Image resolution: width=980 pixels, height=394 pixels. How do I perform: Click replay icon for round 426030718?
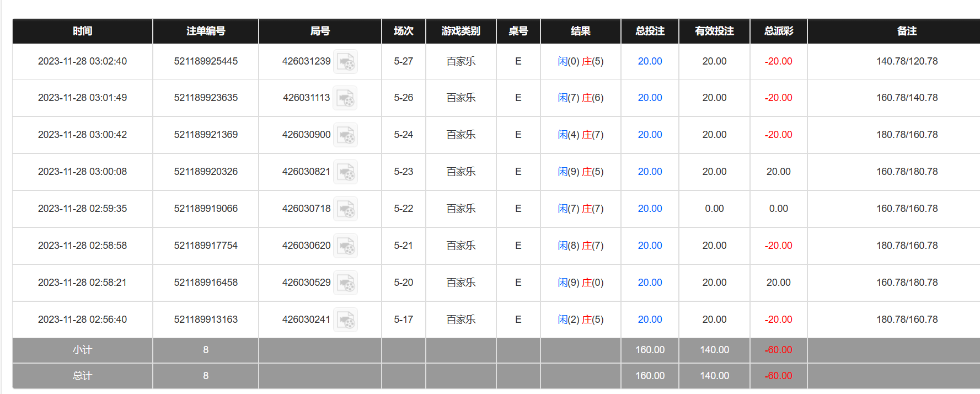pyautogui.click(x=346, y=209)
